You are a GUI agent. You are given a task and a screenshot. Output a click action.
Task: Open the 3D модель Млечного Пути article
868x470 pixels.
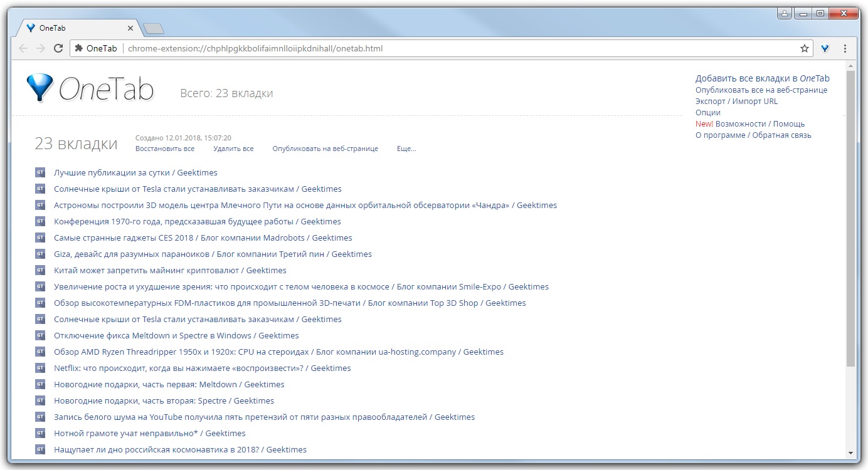click(305, 205)
